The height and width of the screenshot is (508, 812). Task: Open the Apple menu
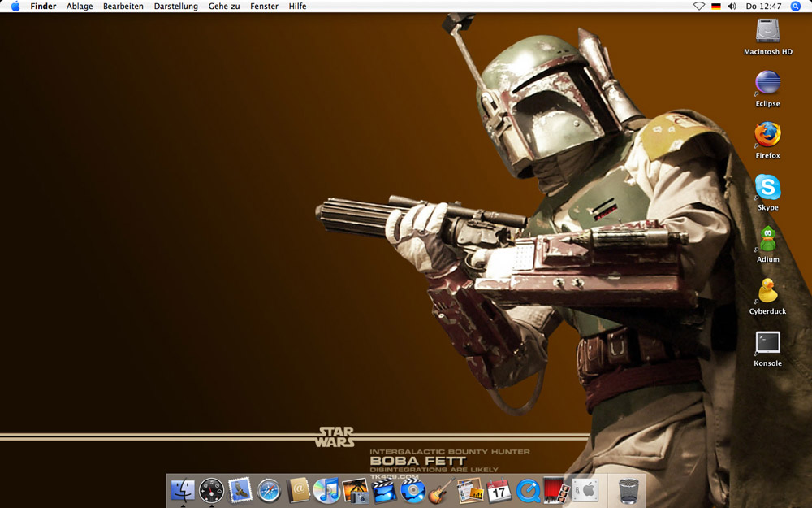15,7
